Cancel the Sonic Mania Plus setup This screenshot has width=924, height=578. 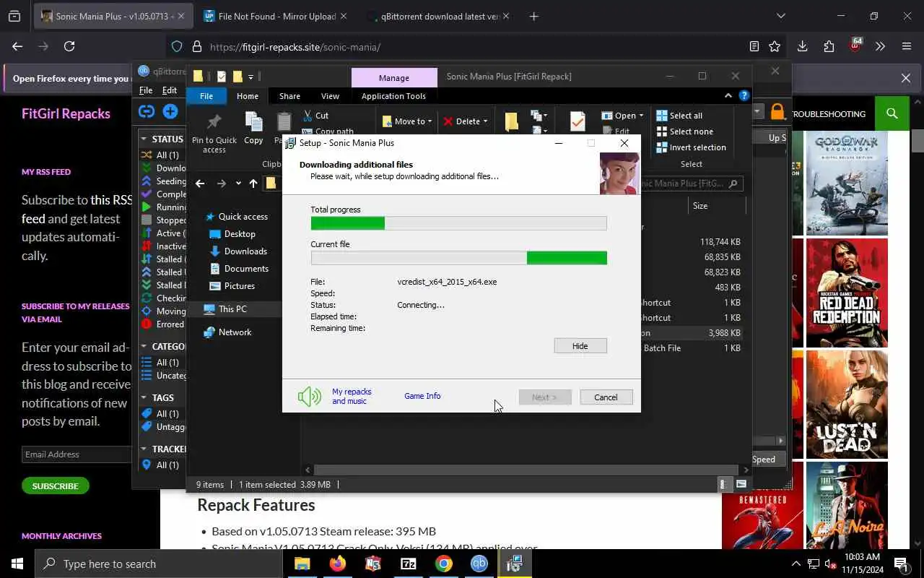coord(606,397)
